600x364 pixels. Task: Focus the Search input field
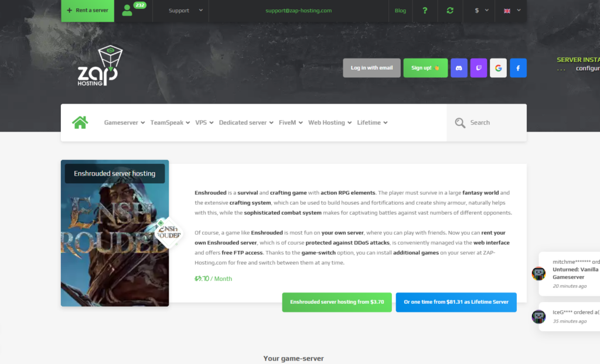pyautogui.click(x=486, y=123)
